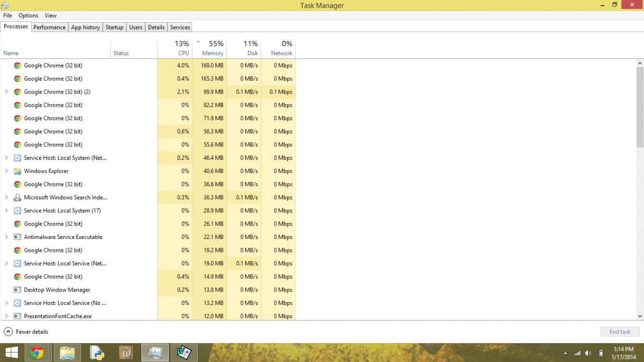
Task: Open the Options menu
Action: [28, 15]
